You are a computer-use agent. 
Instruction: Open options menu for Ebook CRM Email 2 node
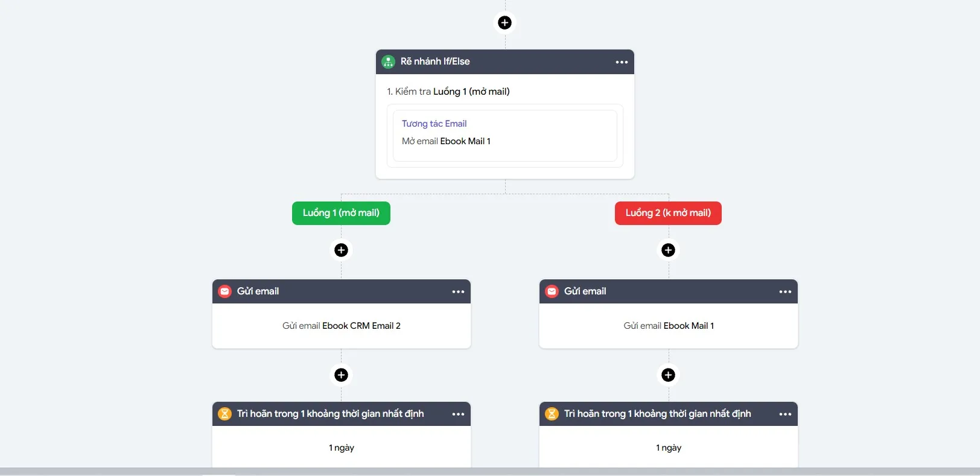coord(458,292)
